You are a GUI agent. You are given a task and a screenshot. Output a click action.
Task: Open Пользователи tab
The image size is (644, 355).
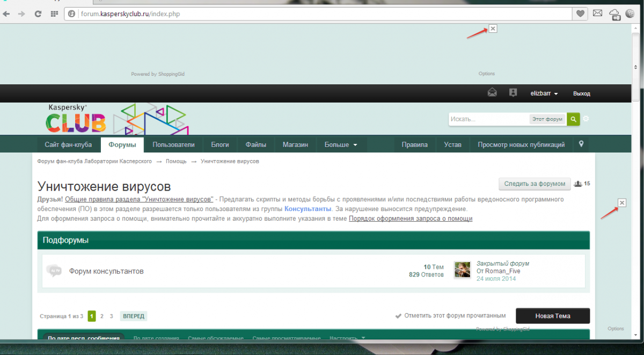173,144
